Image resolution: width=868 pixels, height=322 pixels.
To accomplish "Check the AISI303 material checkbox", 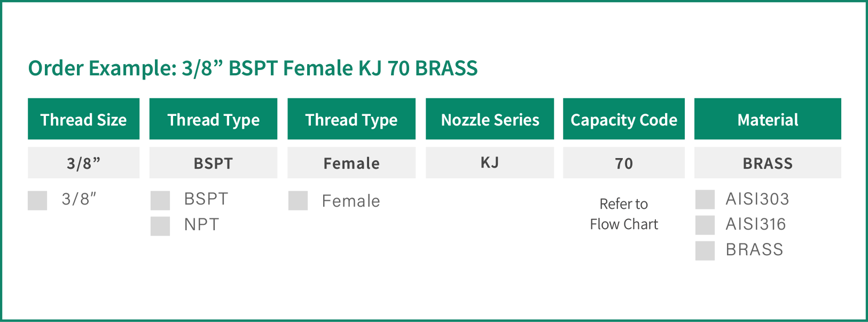I will tap(705, 200).
